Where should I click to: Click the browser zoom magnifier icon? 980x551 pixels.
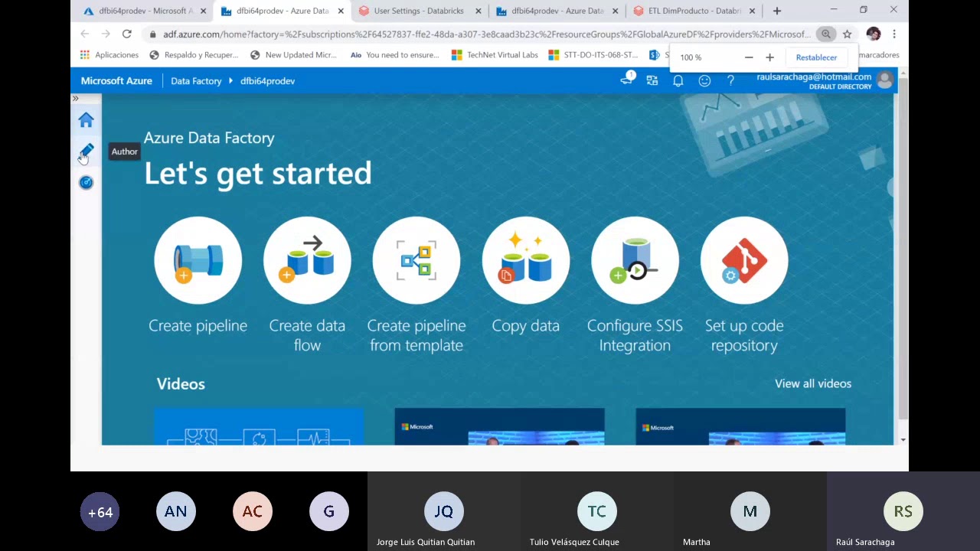[825, 34]
